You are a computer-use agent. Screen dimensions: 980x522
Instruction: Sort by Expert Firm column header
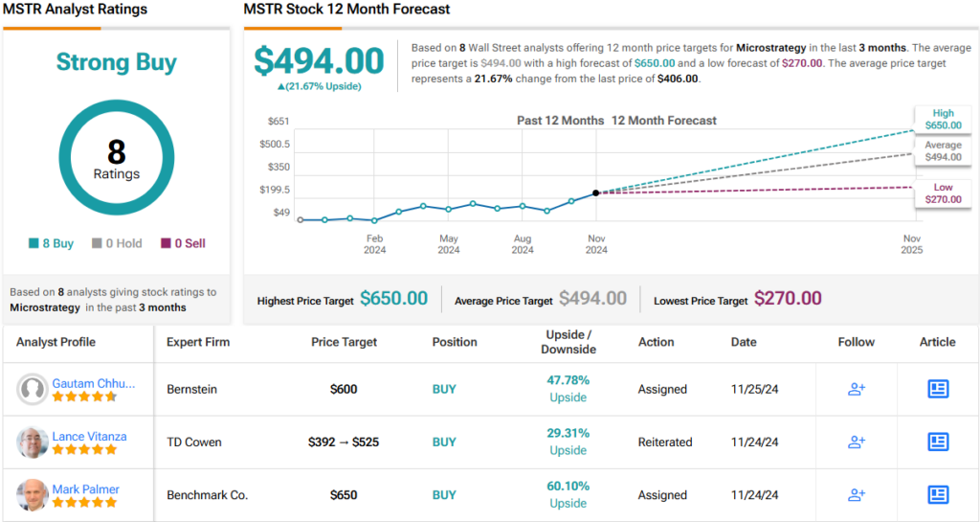point(198,342)
